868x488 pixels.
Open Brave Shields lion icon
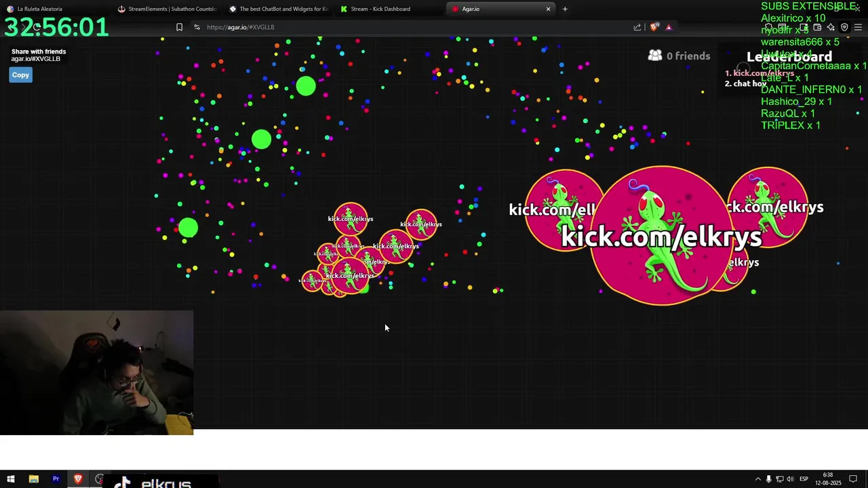[654, 27]
